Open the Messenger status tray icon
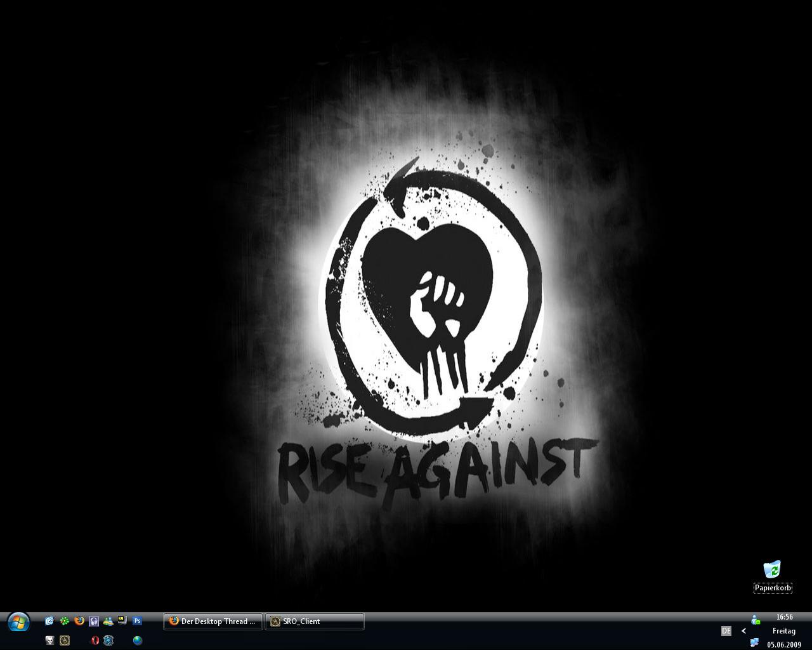The height and width of the screenshot is (650, 812). 755,620
